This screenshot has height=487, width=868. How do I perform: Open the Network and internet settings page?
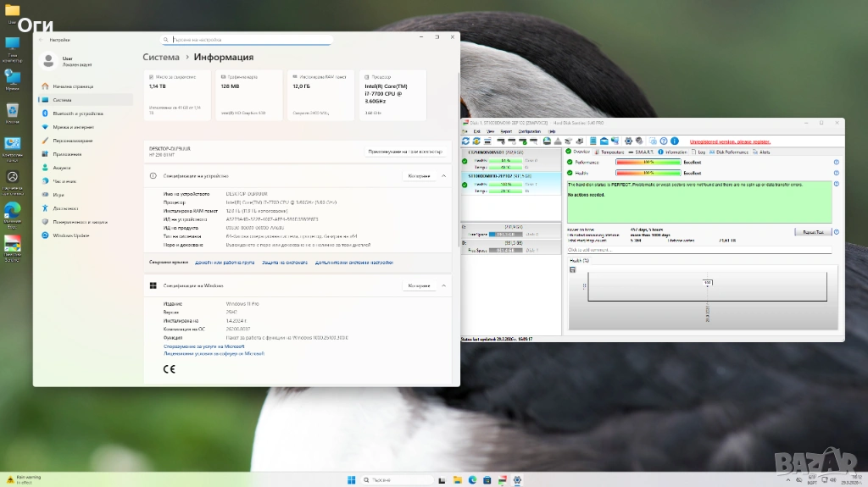click(x=73, y=127)
